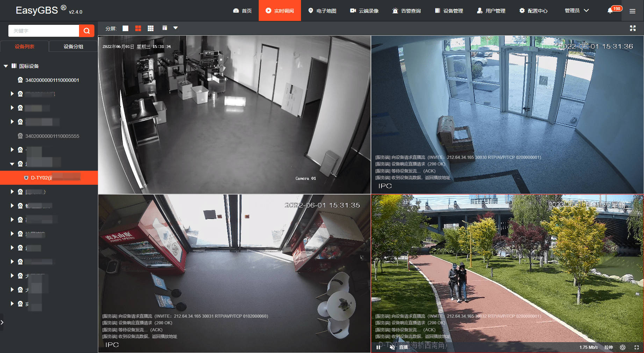Open custom layout dropdown arrow
644x353 pixels.
coord(176,28)
